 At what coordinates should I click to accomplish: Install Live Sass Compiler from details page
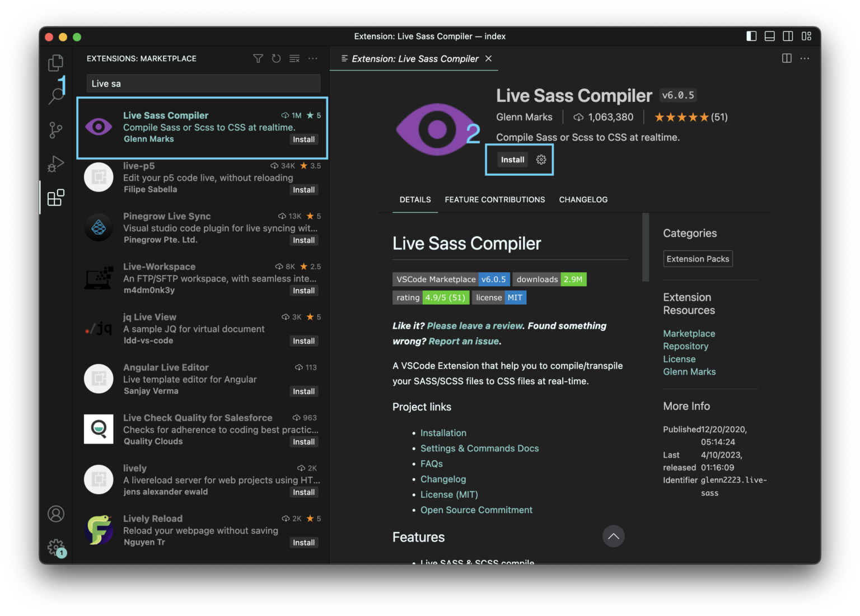pyautogui.click(x=513, y=160)
